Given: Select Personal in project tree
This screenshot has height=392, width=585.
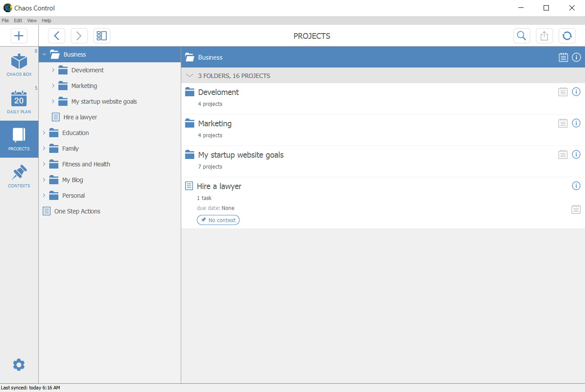Looking at the screenshot, I should [x=110, y=196].
